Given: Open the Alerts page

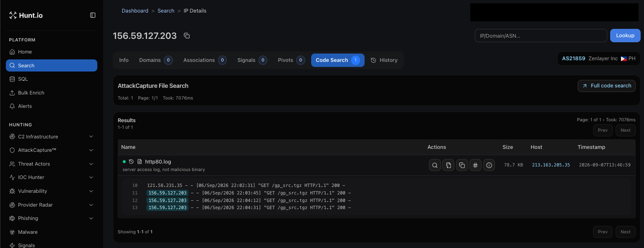Looking at the screenshot, I should 51,106.
